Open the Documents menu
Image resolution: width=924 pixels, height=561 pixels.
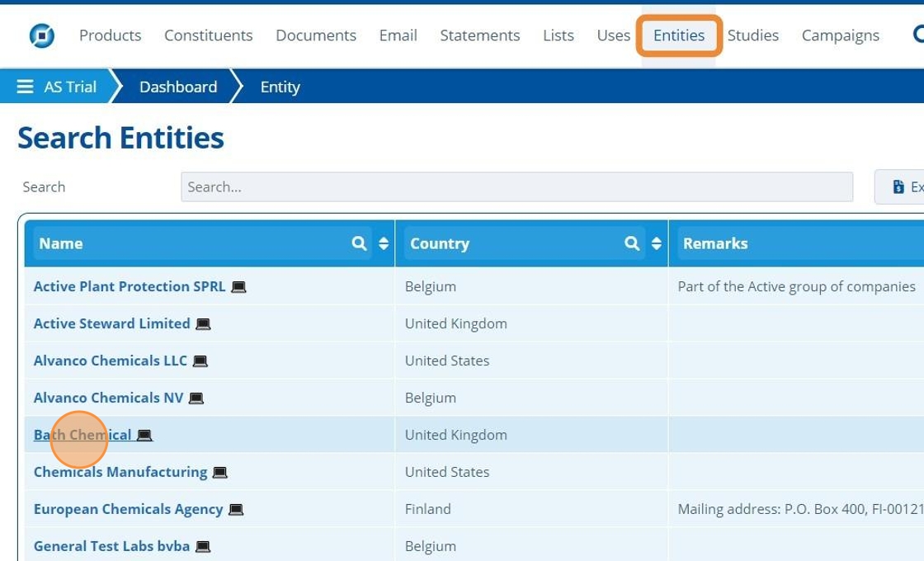(316, 35)
